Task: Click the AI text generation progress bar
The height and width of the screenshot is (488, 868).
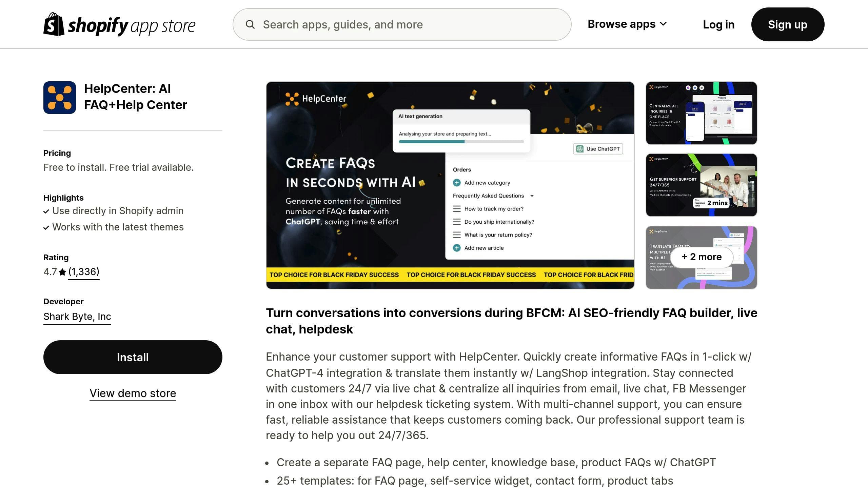Action: (x=461, y=142)
